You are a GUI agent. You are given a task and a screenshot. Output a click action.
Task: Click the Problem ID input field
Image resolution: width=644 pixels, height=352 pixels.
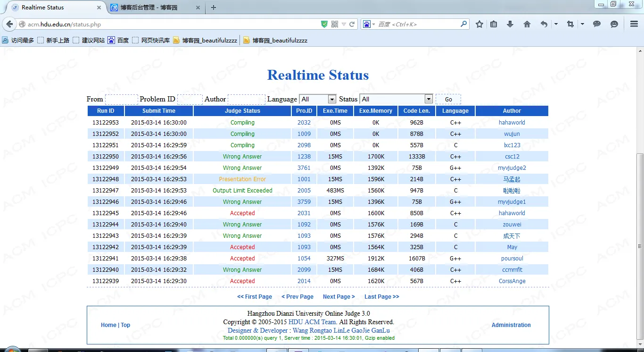pyautogui.click(x=190, y=99)
